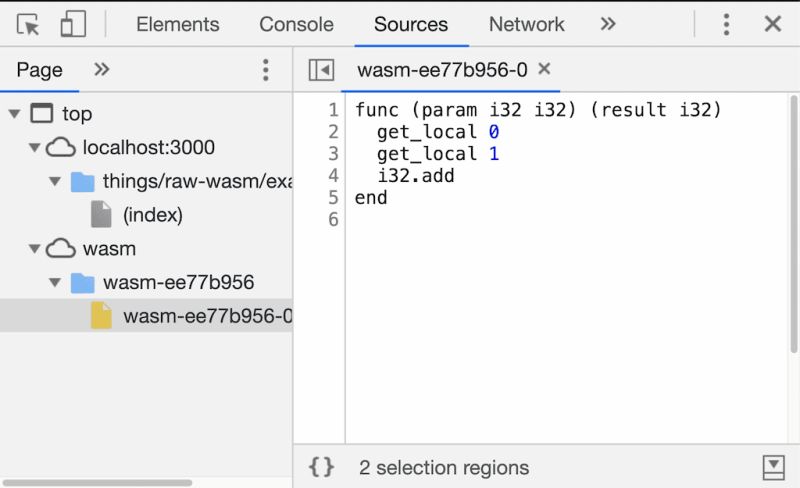Select the top frame tree item
This screenshot has width=800, height=488.
(77, 114)
